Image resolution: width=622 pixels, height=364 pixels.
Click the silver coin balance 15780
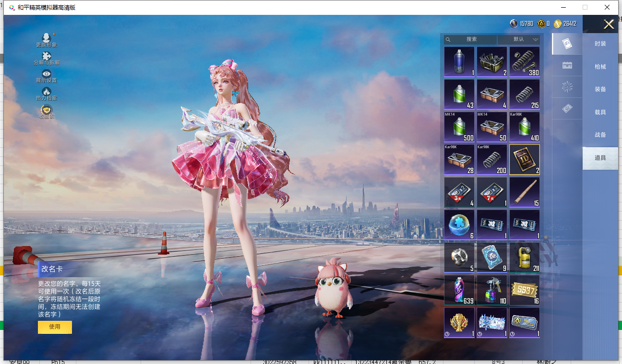[521, 23]
